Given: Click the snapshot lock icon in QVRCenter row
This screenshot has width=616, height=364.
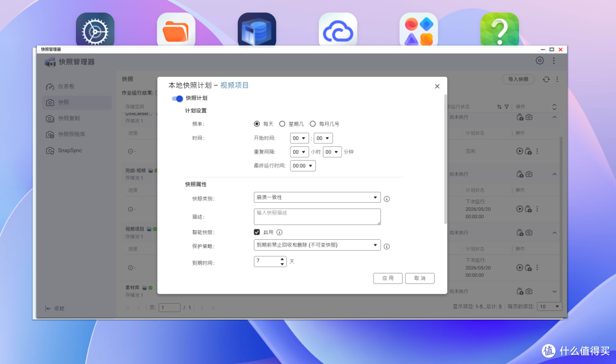Looking at the screenshot, I should pos(520,117).
